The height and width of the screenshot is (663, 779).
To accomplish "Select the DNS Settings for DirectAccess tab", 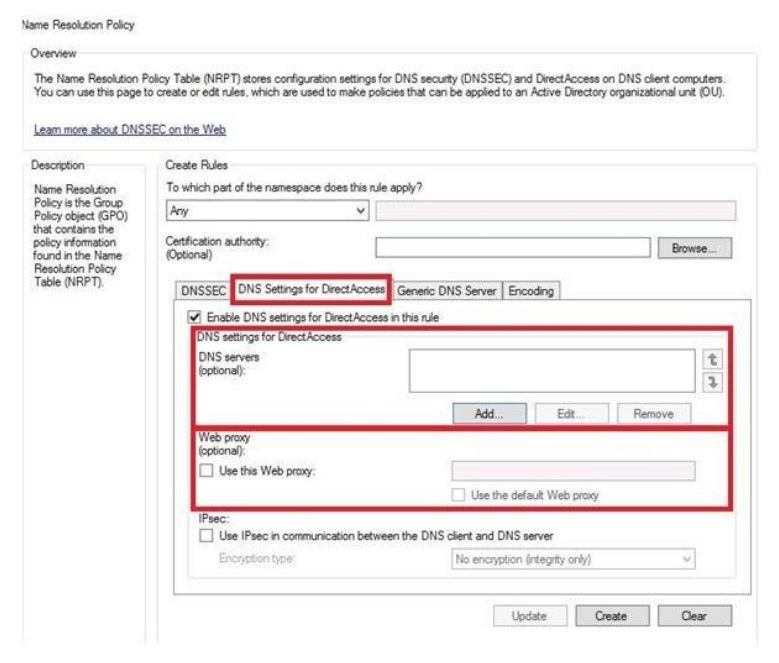I will click(309, 290).
